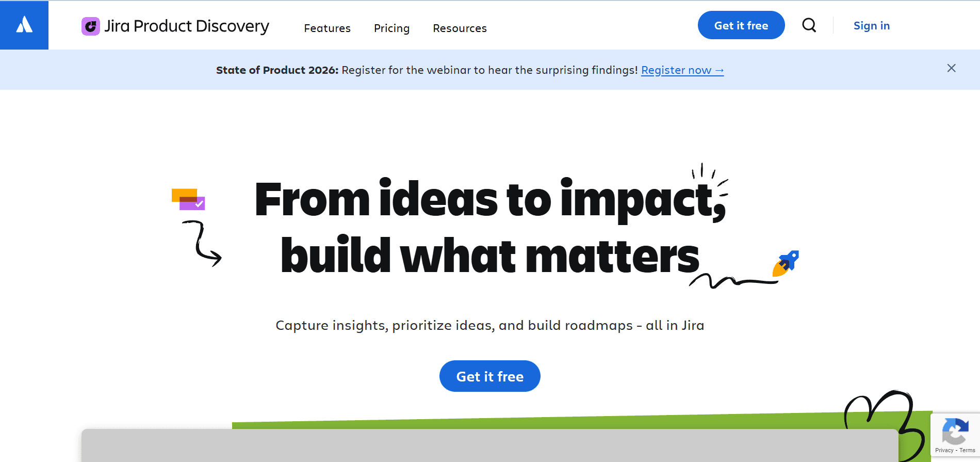
Task: Open the Pricing page
Action: pos(391,28)
